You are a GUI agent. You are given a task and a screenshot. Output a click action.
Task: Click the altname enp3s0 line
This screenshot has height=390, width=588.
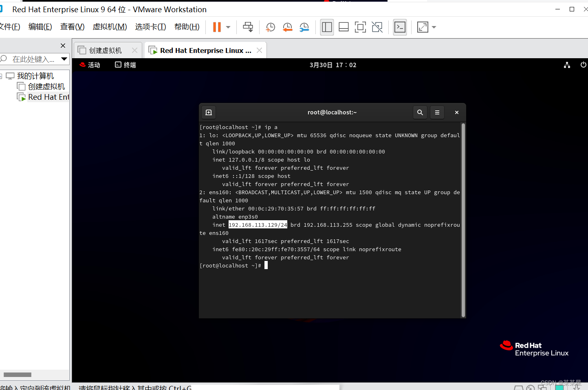click(235, 217)
